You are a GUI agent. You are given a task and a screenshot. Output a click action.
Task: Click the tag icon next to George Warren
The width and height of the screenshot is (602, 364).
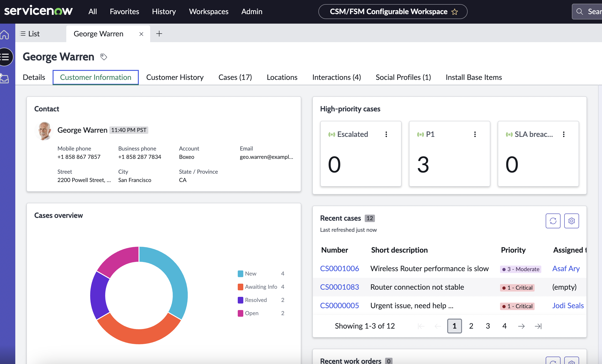click(104, 57)
